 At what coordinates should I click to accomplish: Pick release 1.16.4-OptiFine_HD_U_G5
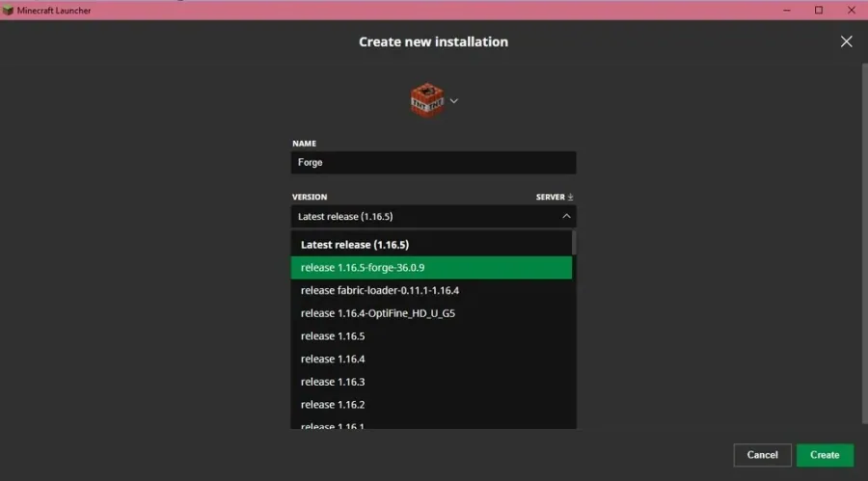pyautogui.click(x=431, y=313)
